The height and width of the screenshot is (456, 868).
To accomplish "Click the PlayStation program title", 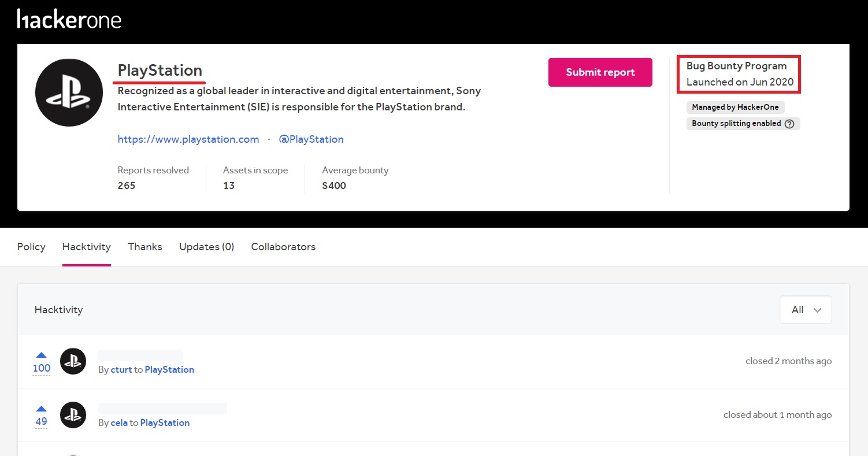I will (x=160, y=71).
